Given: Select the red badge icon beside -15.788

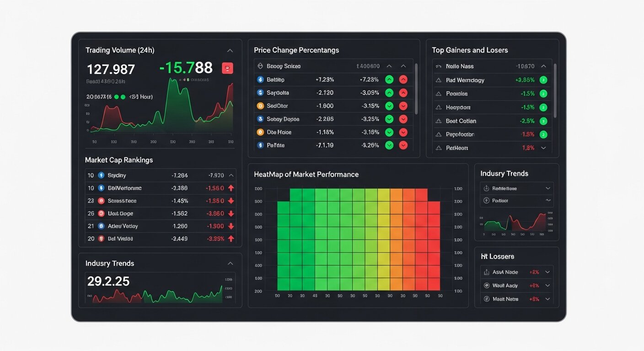Looking at the screenshot, I should [x=227, y=68].
